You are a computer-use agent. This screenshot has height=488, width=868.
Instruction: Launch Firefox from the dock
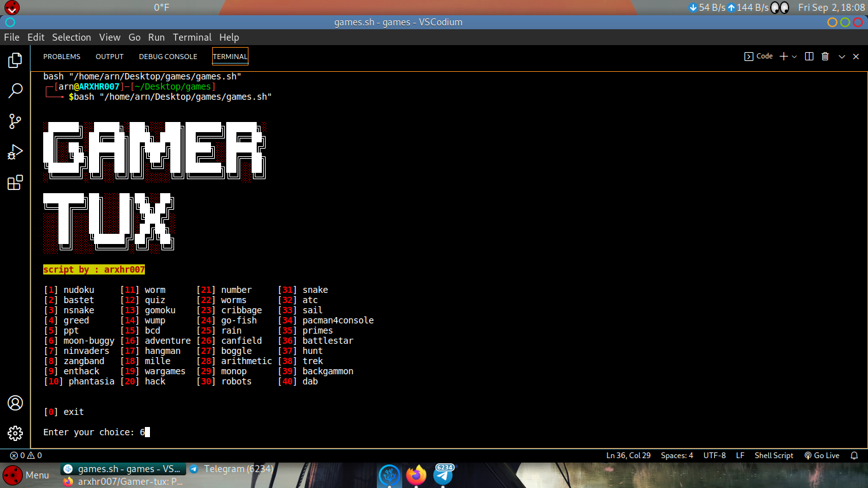pos(416,475)
